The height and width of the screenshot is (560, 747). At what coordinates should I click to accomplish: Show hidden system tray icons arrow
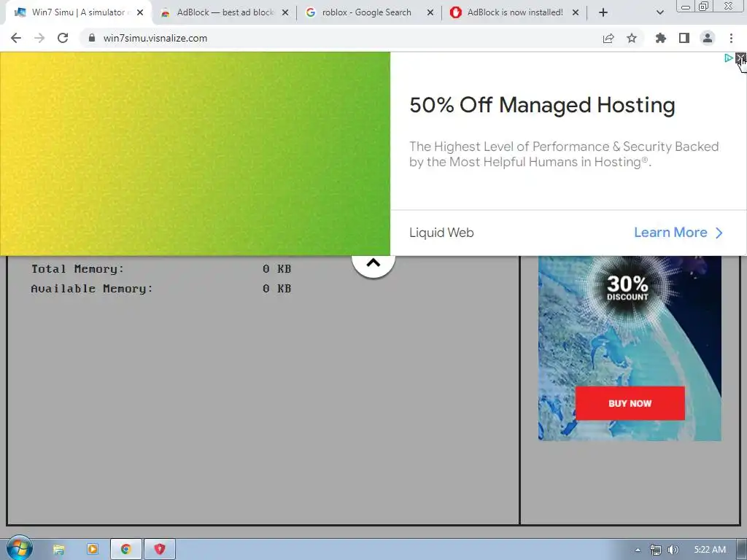point(638,550)
